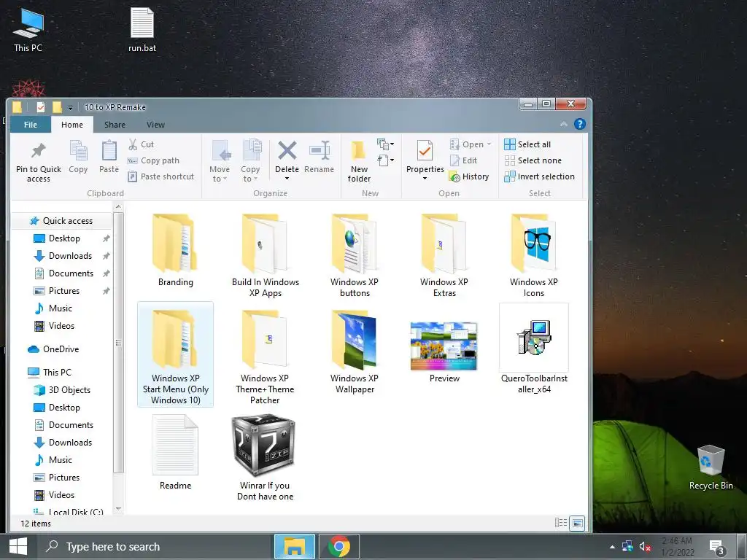Image resolution: width=747 pixels, height=560 pixels.
Task: Expand the Properties dropdown arrow
Action: pyautogui.click(x=425, y=179)
